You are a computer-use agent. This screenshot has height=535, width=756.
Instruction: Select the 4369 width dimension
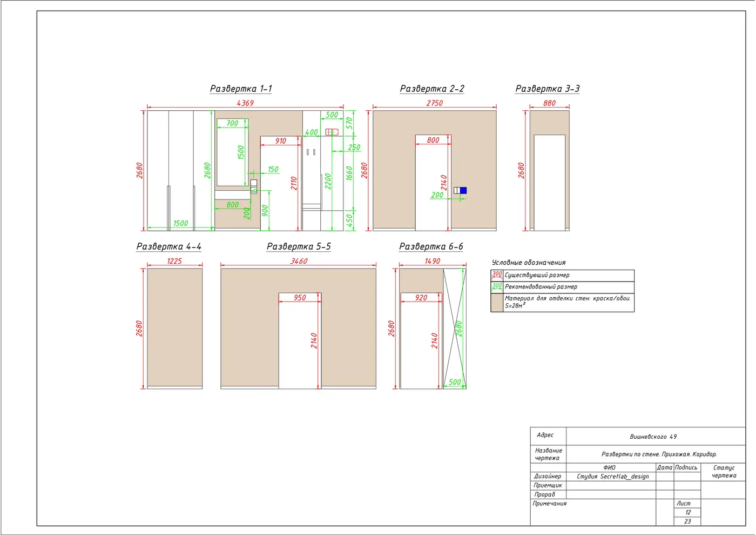tap(245, 103)
